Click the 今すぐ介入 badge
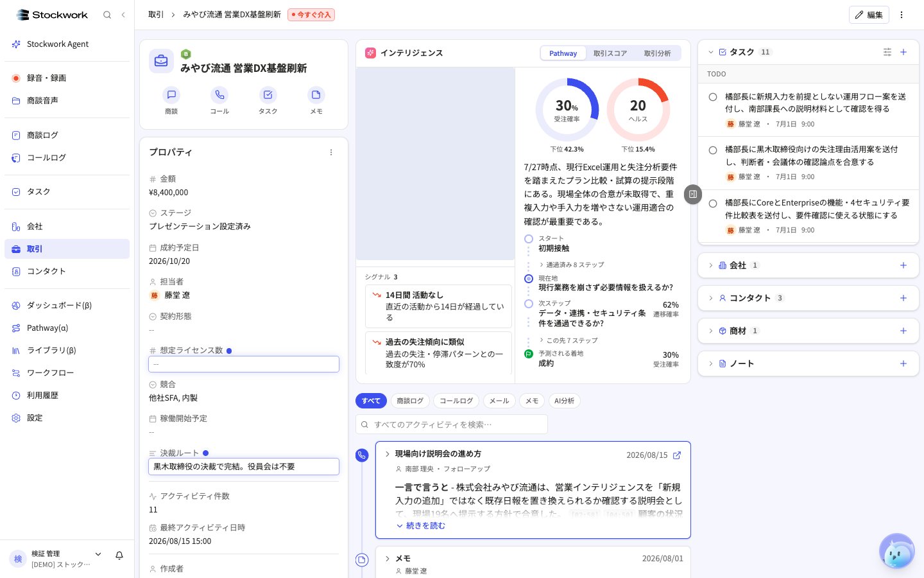The height and width of the screenshot is (578, 924). tap(311, 15)
